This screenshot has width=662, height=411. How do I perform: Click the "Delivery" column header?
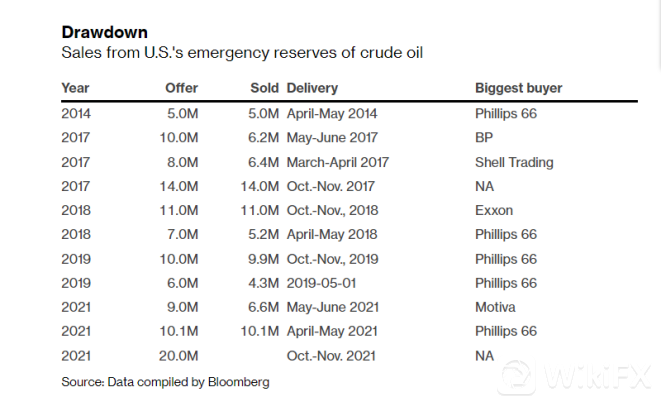point(312,88)
